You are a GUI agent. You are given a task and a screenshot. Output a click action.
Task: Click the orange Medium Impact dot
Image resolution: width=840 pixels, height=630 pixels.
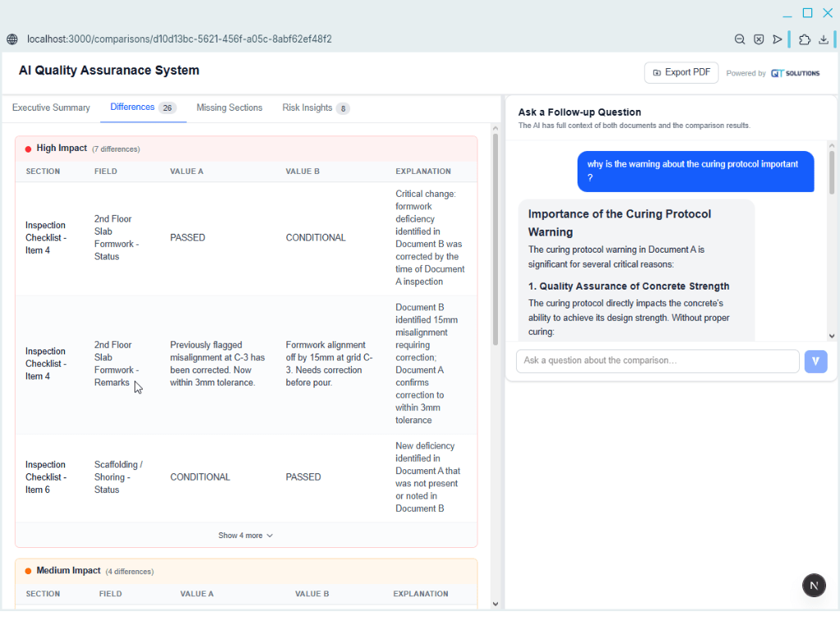pos(29,571)
